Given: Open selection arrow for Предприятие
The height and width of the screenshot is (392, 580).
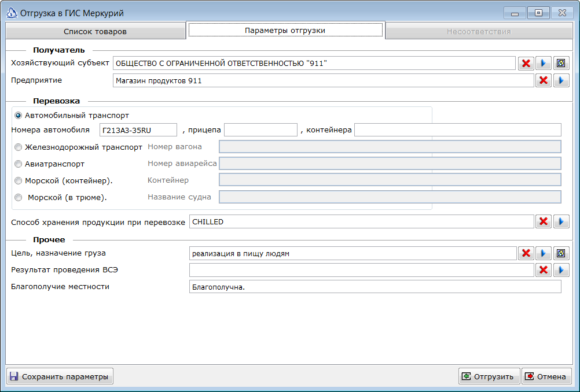Looking at the screenshot, I should [561, 80].
